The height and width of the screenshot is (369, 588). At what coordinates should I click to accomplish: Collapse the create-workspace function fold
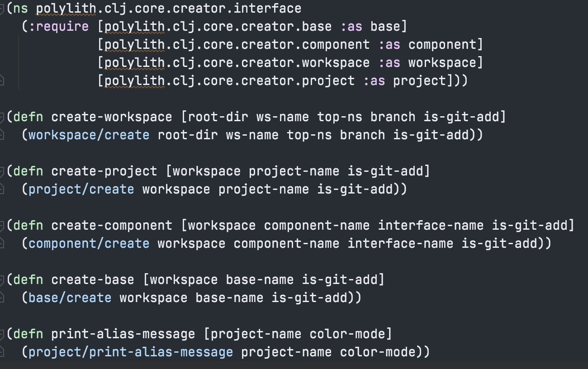[2, 117]
